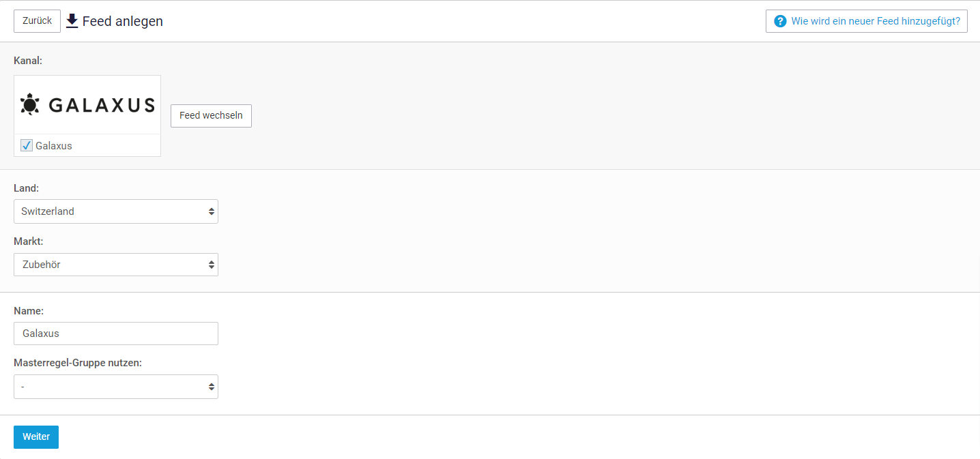Click the Zurück button
The width and height of the screenshot is (980, 459).
37,21
